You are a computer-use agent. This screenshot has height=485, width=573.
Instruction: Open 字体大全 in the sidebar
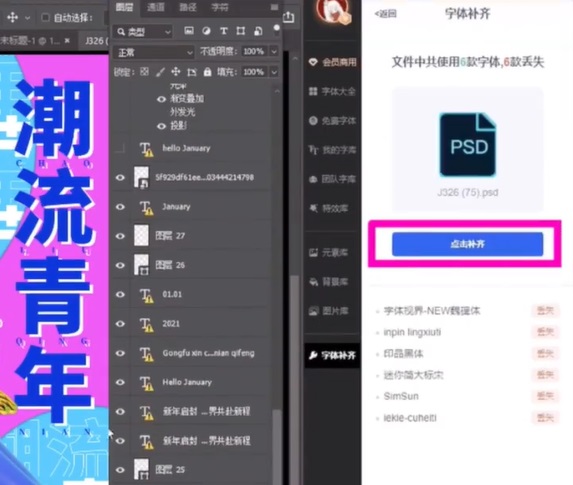pos(333,91)
